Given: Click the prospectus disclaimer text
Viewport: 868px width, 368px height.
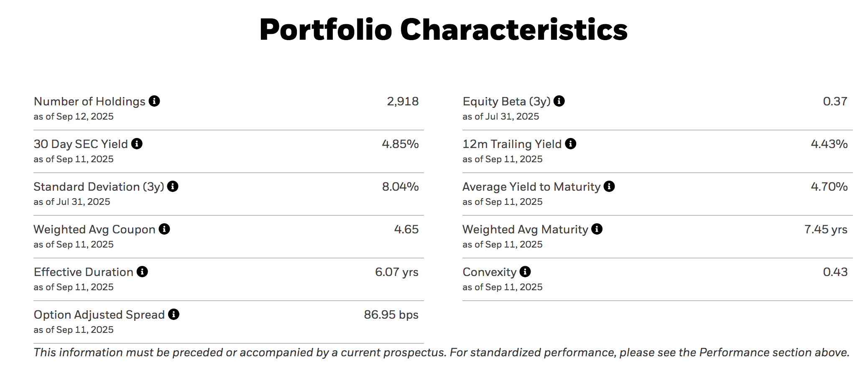Looking at the screenshot, I should tap(441, 353).
